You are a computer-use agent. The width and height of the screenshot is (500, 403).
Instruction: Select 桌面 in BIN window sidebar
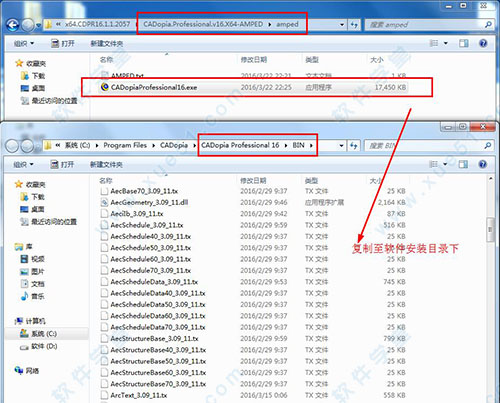tap(32, 209)
